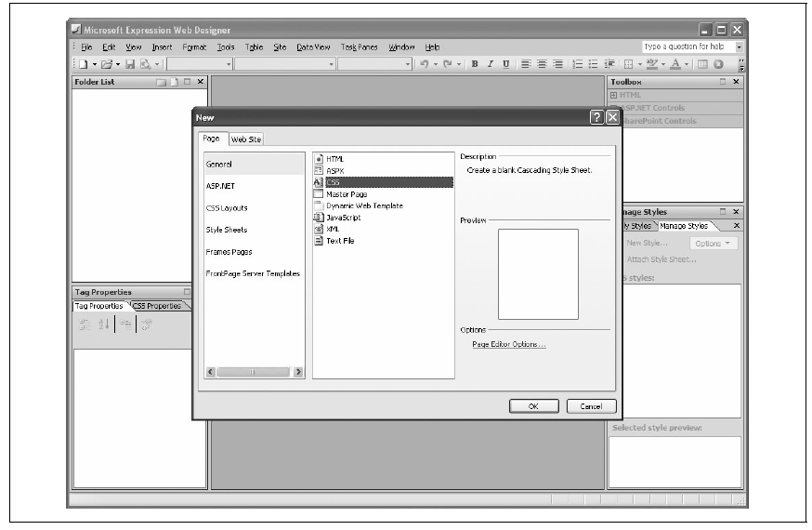Click the Redo toolbar icon
The height and width of the screenshot is (530, 812).
448,64
